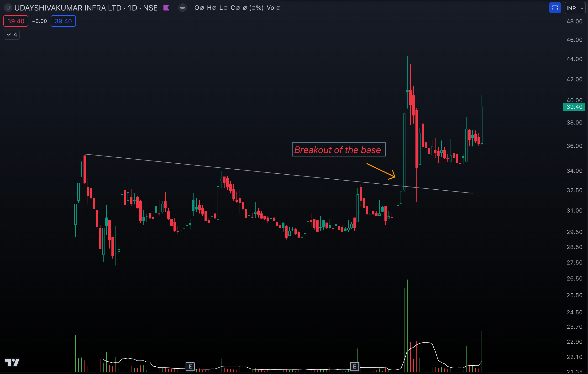The image size is (588, 374).
Task: Click the UDAYSHIVAKUMAR symbol logo icon
Action: (8, 8)
